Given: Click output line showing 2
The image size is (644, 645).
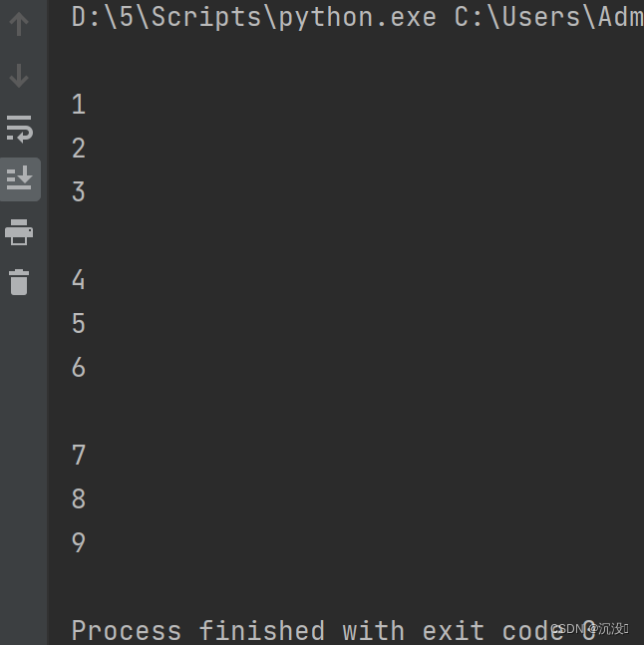Looking at the screenshot, I should click(79, 149).
